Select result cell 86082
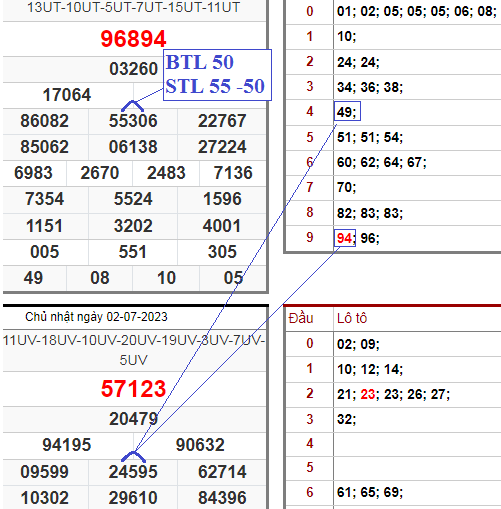 click(44, 121)
